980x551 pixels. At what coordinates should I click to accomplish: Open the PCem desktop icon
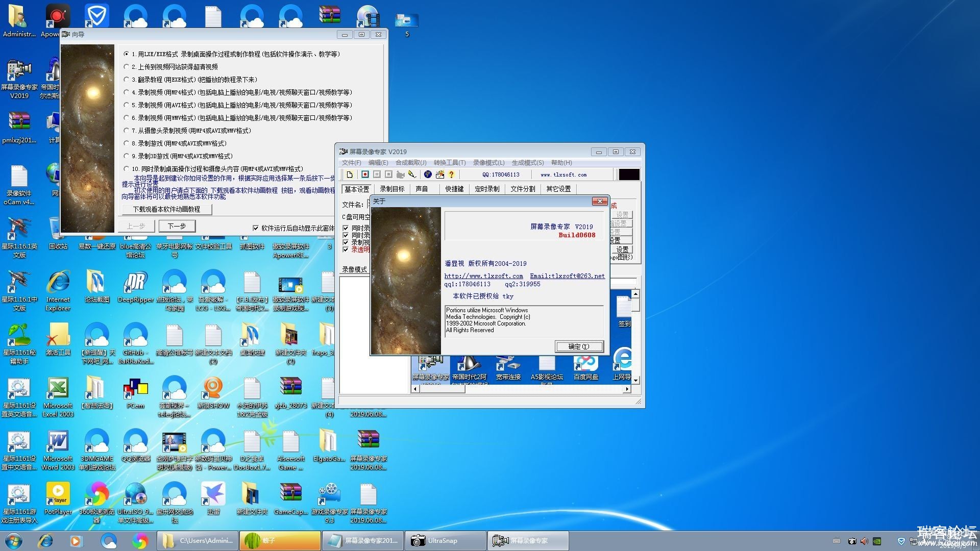[x=136, y=393]
